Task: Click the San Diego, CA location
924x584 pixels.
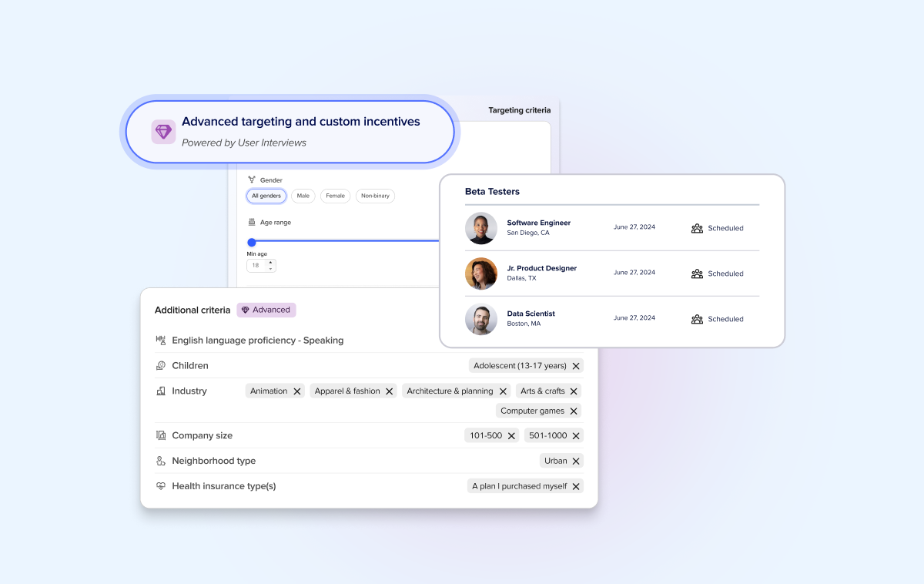Action: pyautogui.click(x=528, y=233)
